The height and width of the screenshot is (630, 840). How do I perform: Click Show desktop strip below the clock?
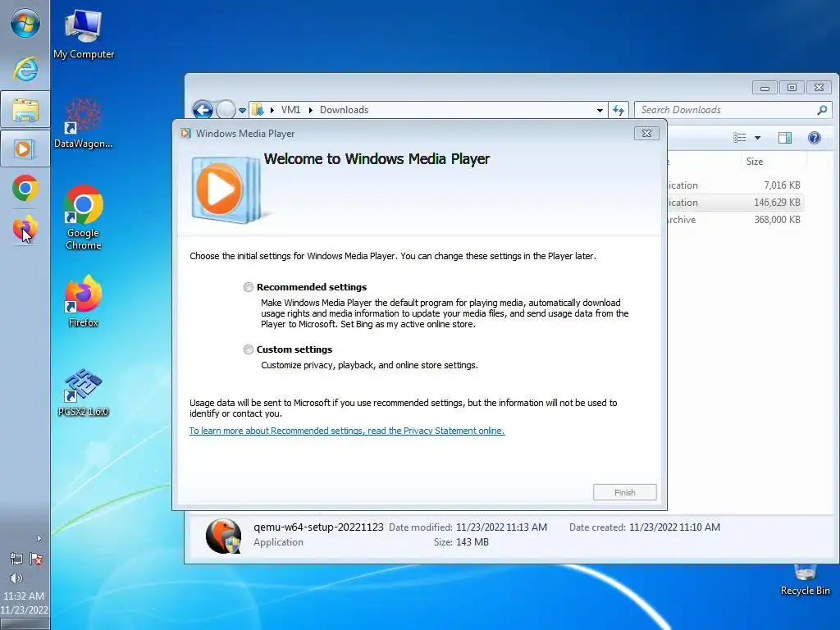coord(25,624)
